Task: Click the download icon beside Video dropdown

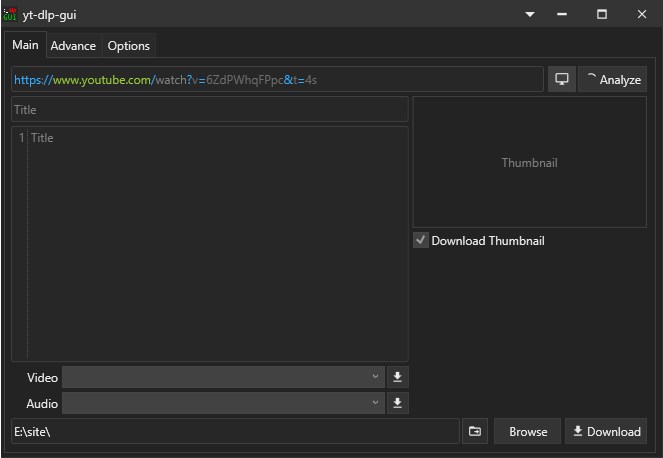Action: click(x=397, y=377)
